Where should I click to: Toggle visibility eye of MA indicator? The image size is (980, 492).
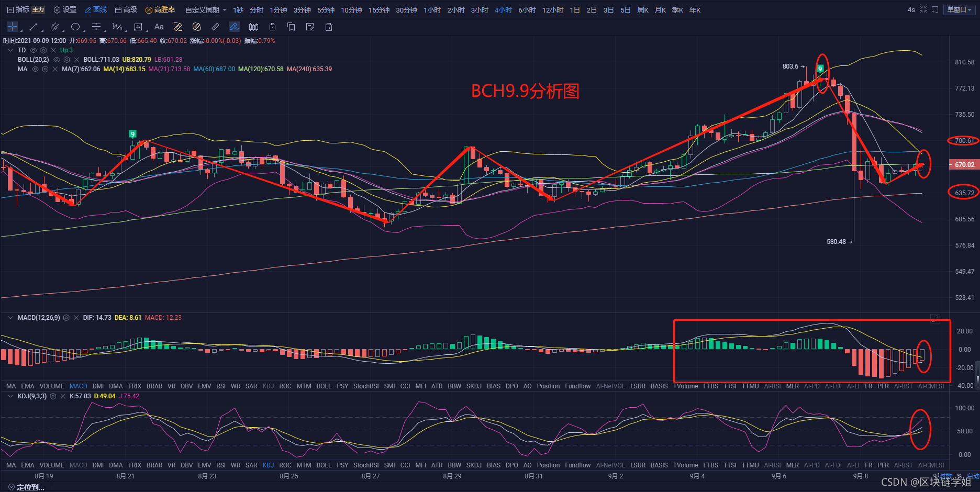tap(35, 69)
